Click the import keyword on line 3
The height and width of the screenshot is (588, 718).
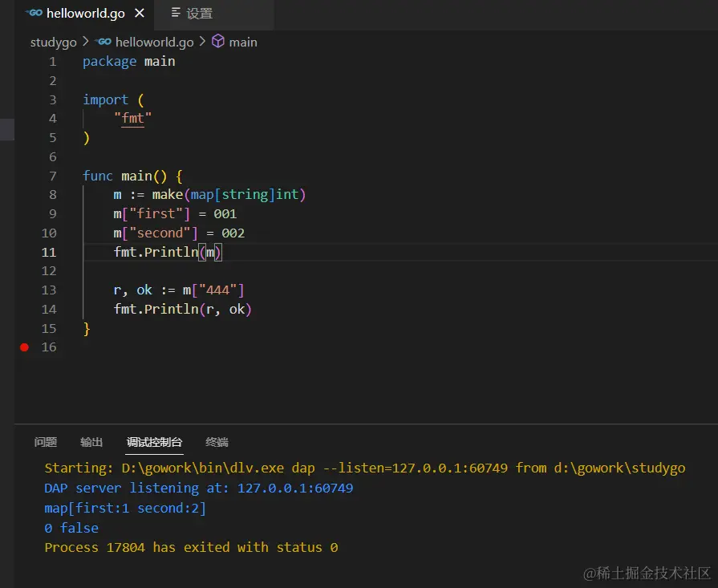(x=105, y=99)
